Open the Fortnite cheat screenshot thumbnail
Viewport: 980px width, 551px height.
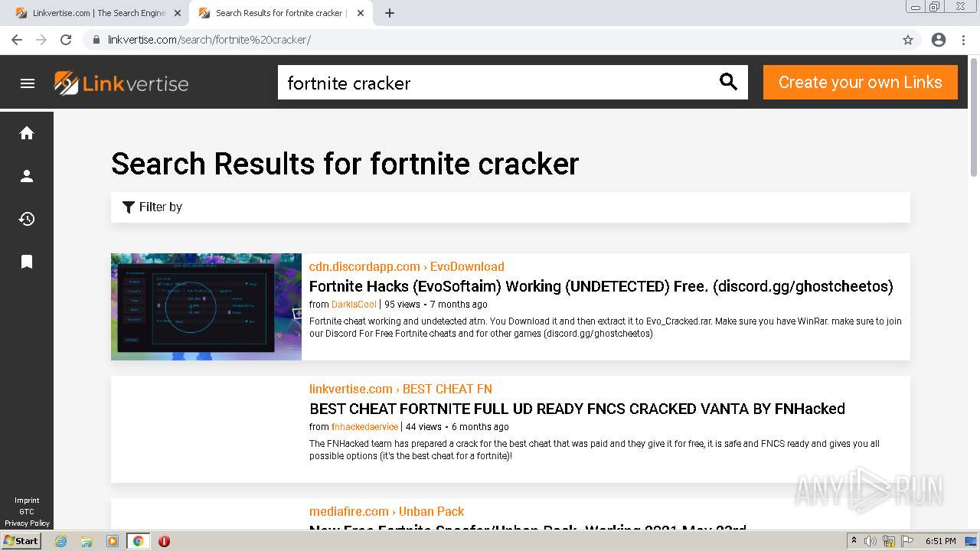(206, 307)
